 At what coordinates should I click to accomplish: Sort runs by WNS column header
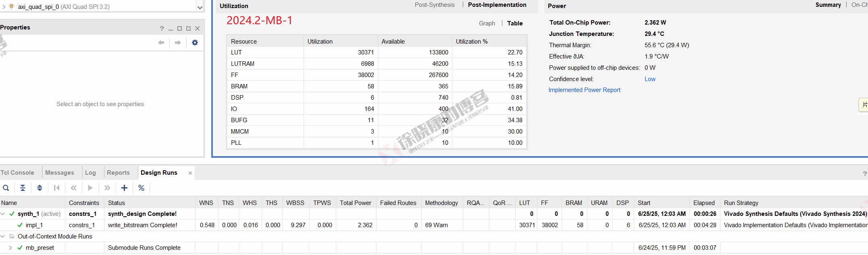pyautogui.click(x=206, y=203)
